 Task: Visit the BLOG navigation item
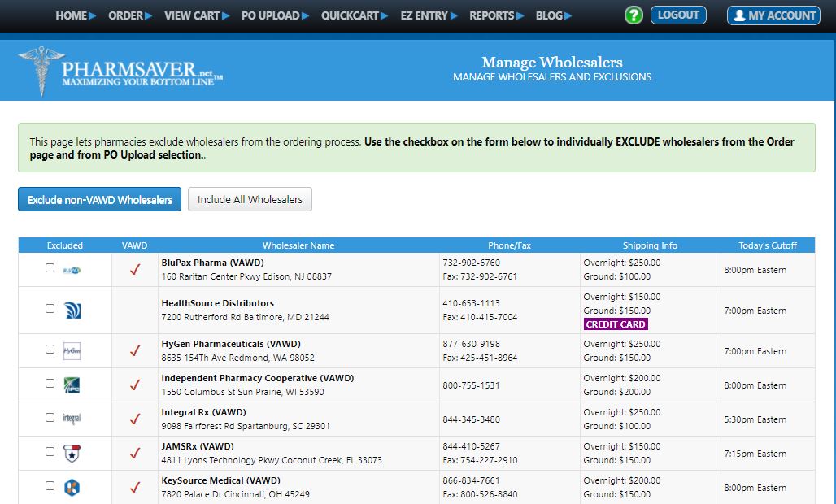click(554, 15)
